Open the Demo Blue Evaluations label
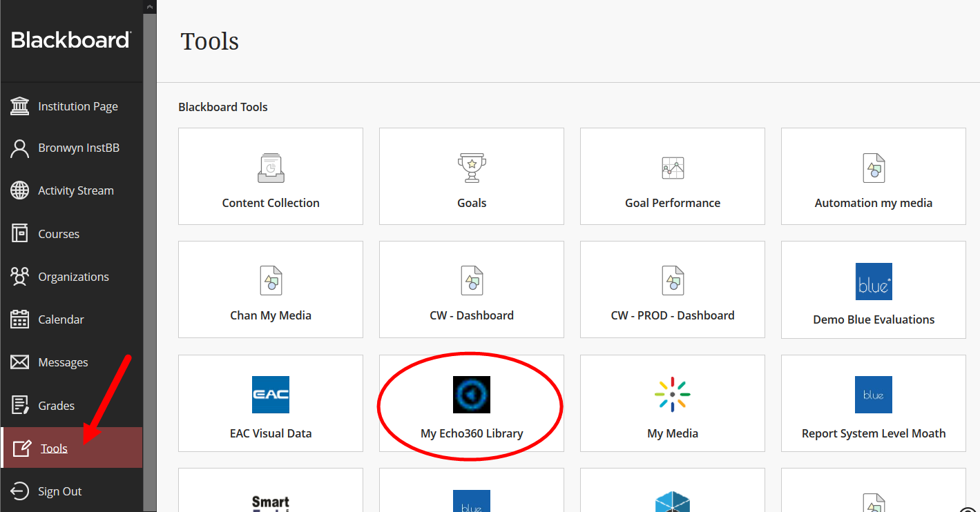The height and width of the screenshot is (512, 980). pos(874,319)
